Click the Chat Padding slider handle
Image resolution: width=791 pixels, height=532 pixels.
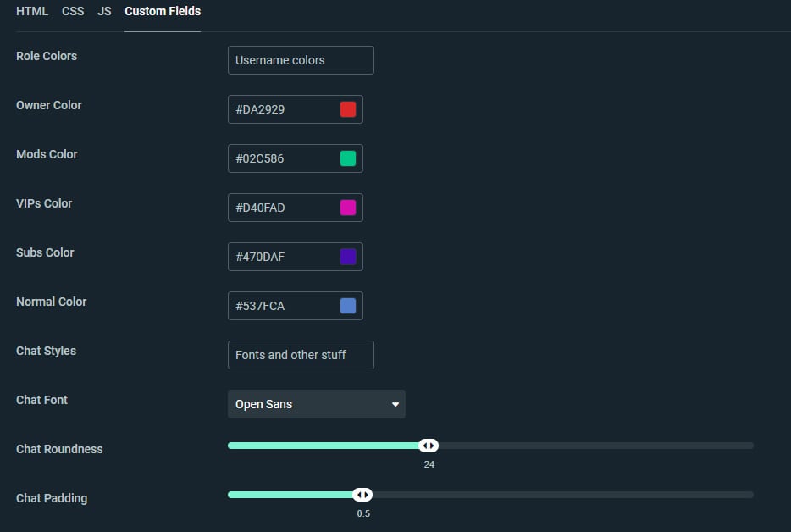pos(362,495)
